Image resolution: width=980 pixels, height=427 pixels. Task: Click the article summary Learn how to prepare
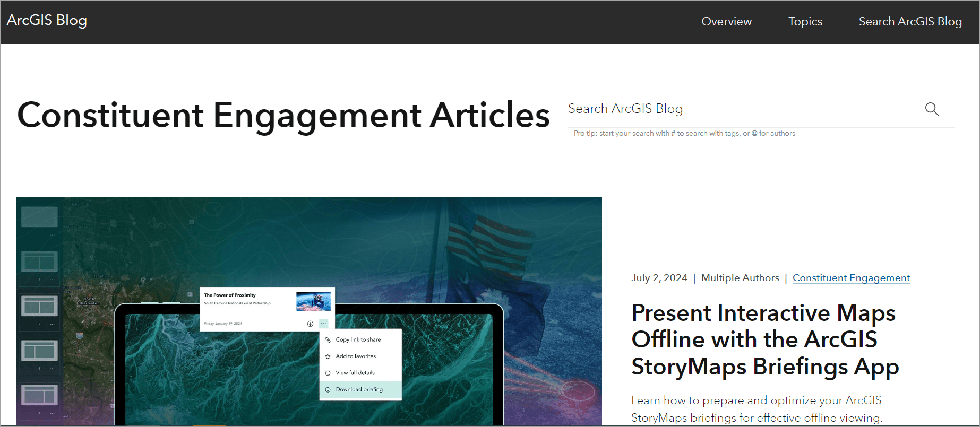tap(757, 409)
